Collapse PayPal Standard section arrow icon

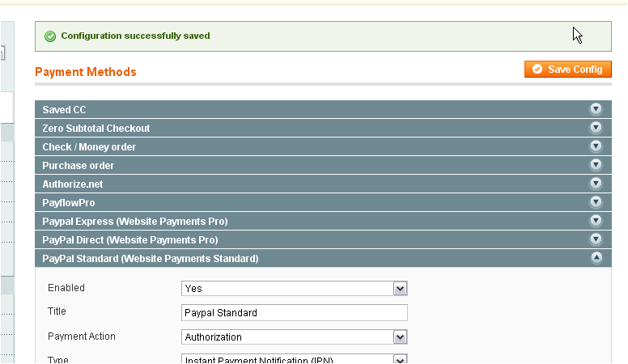click(x=596, y=258)
